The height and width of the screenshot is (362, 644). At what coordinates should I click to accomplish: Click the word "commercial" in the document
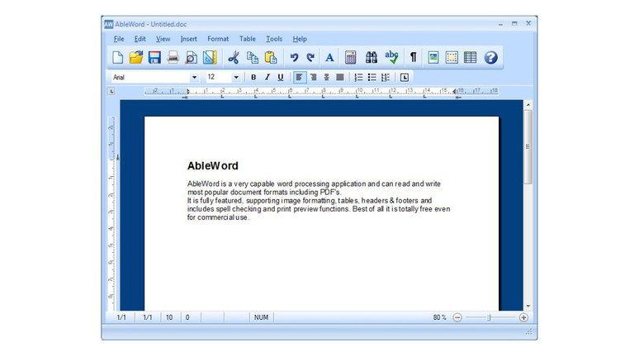tap(215, 217)
